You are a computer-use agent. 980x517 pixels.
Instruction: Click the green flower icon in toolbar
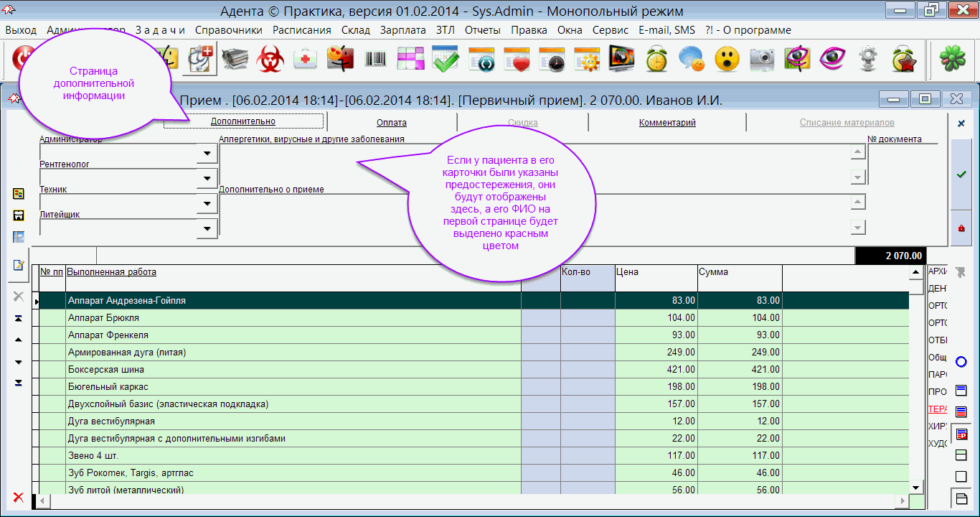(953, 59)
